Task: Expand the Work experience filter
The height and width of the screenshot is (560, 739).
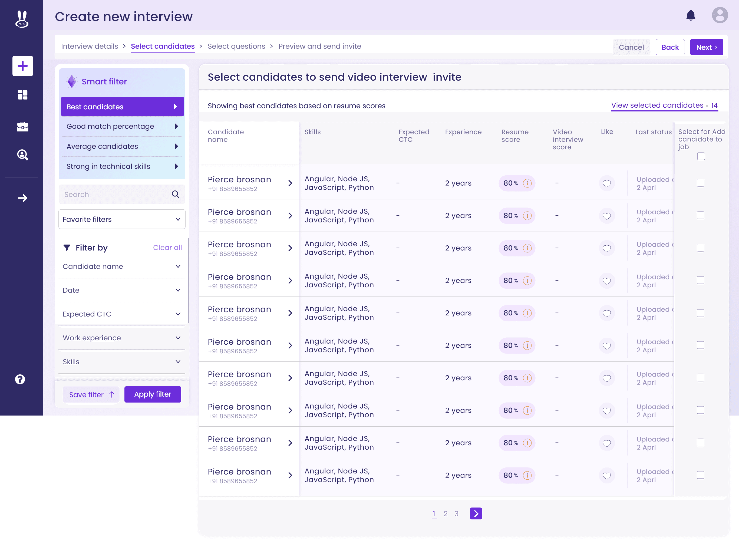Action: 122,338
